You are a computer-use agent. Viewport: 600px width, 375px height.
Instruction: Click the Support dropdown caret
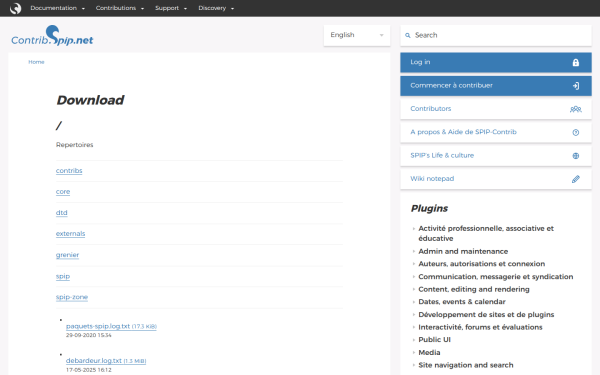[x=185, y=8]
